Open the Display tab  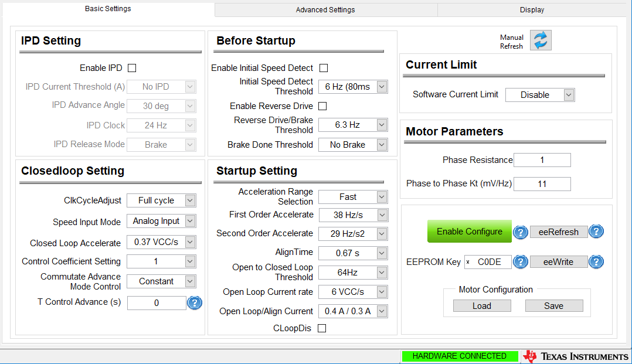532,10
